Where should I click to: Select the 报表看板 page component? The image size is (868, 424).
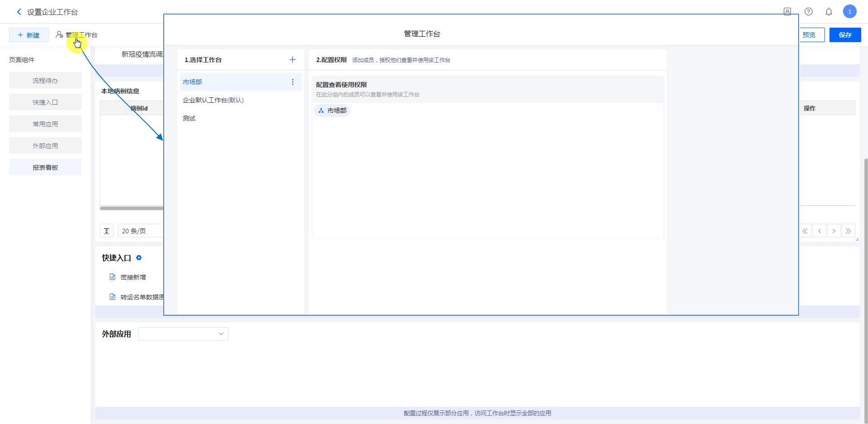(45, 168)
